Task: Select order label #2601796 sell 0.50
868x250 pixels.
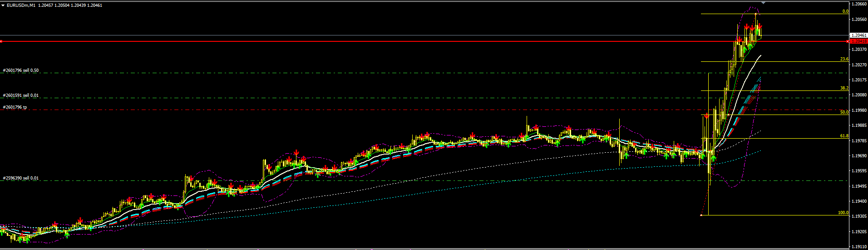Action: 21,70
